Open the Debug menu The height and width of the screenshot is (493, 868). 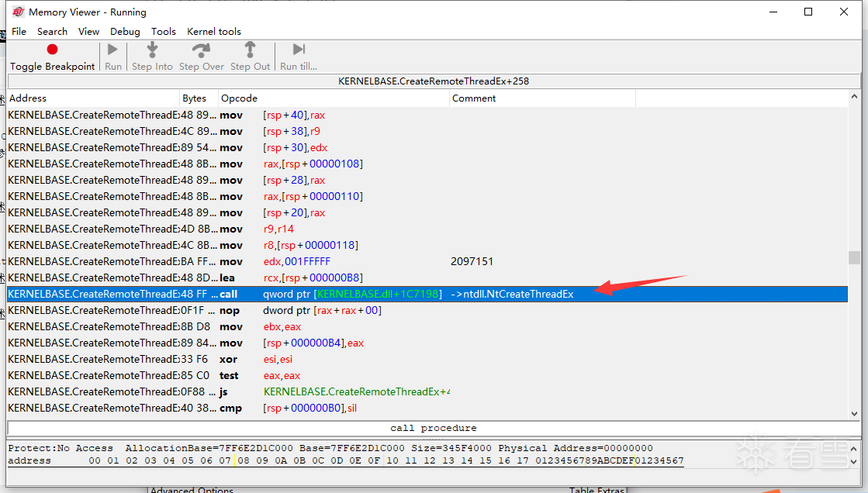tap(125, 32)
